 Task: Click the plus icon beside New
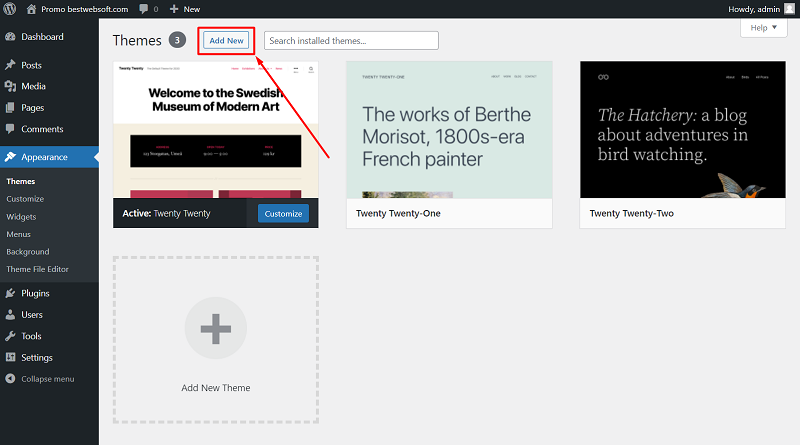(174, 9)
